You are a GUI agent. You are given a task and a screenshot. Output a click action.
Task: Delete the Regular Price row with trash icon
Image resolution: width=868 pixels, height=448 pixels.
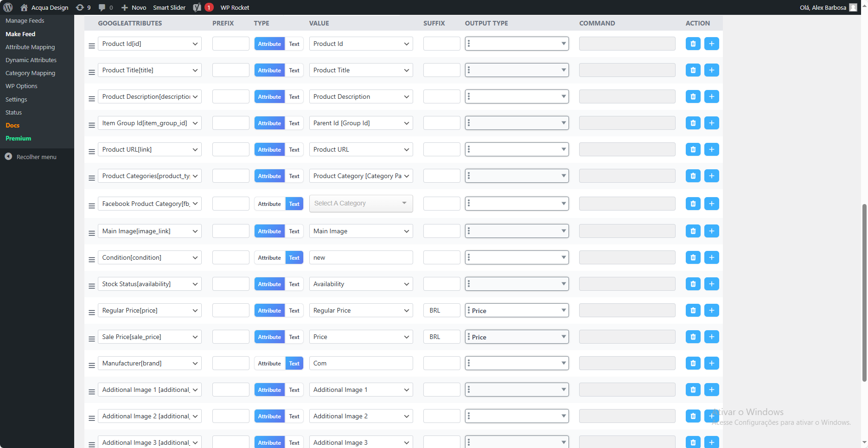click(693, 310)
